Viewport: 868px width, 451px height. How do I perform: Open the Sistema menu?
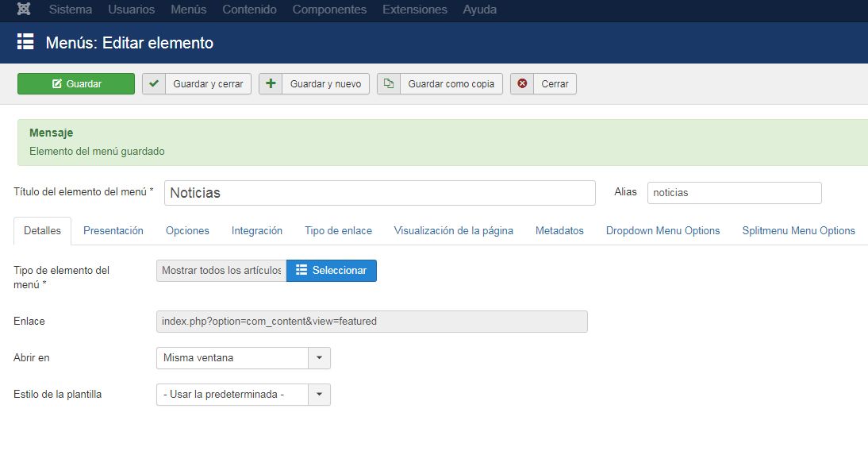(x=71, y=10)
